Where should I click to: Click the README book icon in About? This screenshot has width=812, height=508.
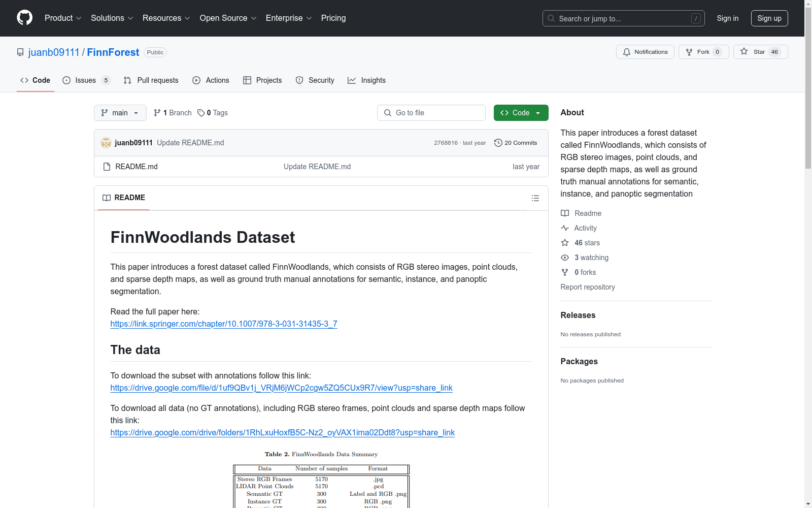(x=565, y=213)
